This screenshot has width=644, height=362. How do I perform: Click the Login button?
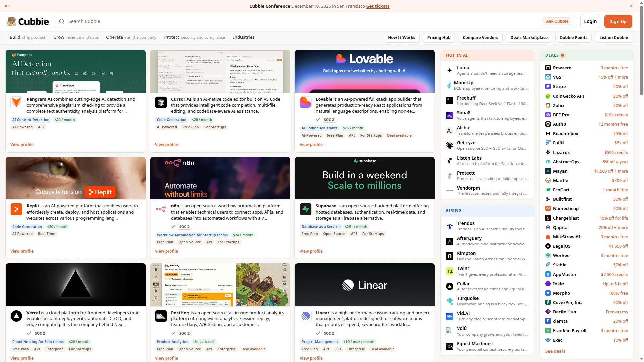pos(590,21)
